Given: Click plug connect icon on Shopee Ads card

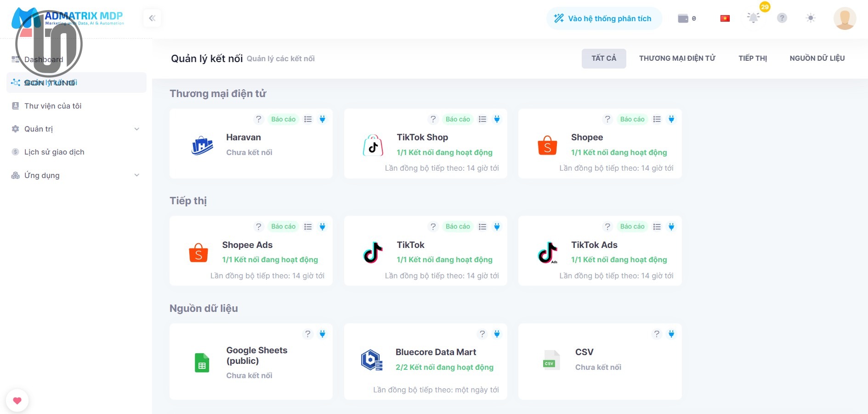Looking at the screenshot, I should (x=323, y=226).
